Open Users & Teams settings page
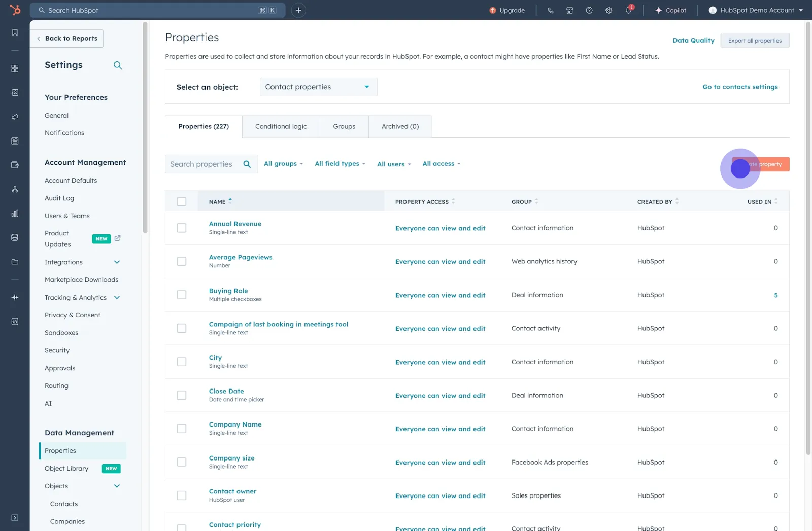This screenshot has width=812, height=531. pyautogui.click(x=67, y=216)
